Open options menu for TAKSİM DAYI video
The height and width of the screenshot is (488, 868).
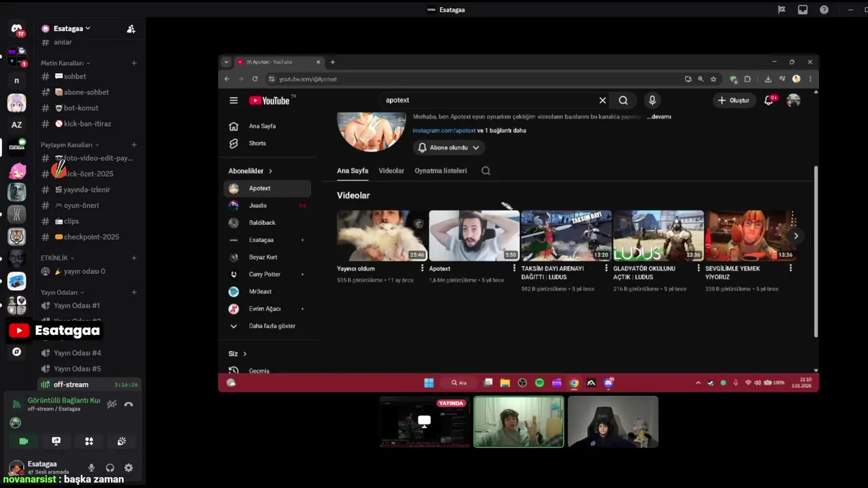pyautogui.click(x=606, y=268)
